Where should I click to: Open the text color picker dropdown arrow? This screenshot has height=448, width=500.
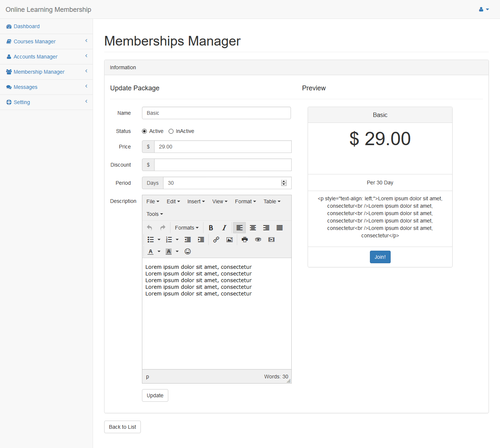pyautogui.click(x=159, y=251)
